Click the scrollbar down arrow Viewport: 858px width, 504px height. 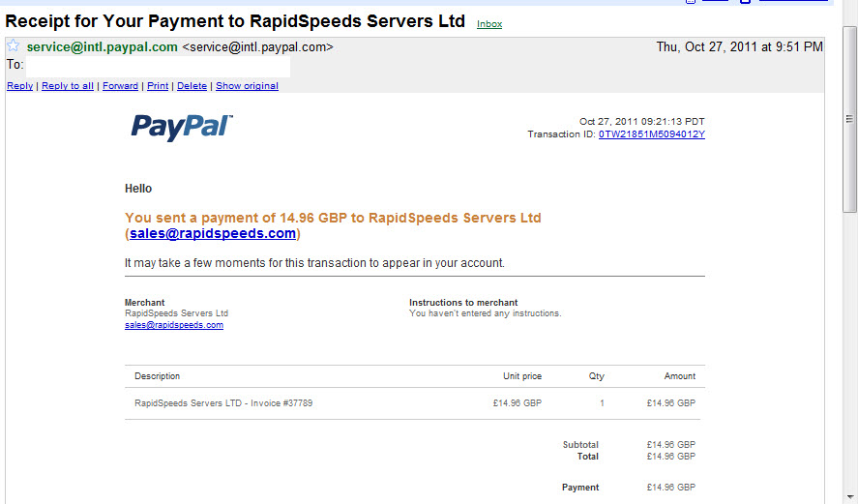click(x=849, y=497)
